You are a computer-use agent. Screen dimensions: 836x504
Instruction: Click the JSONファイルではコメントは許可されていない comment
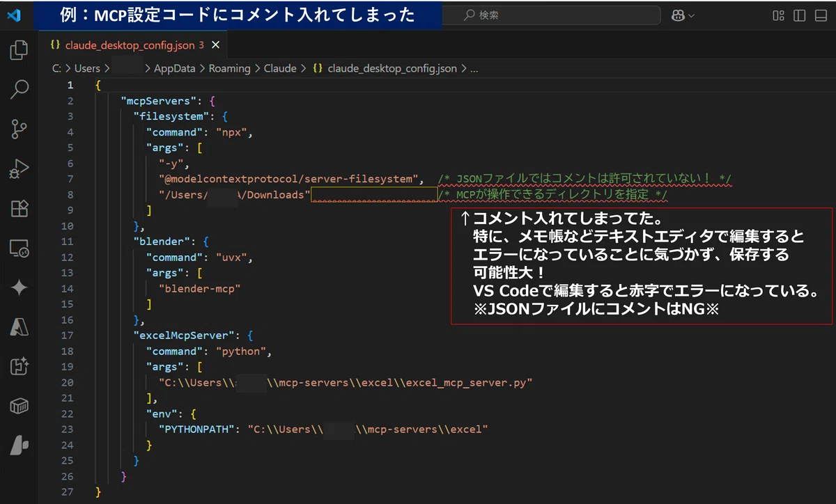coord(584,179)
